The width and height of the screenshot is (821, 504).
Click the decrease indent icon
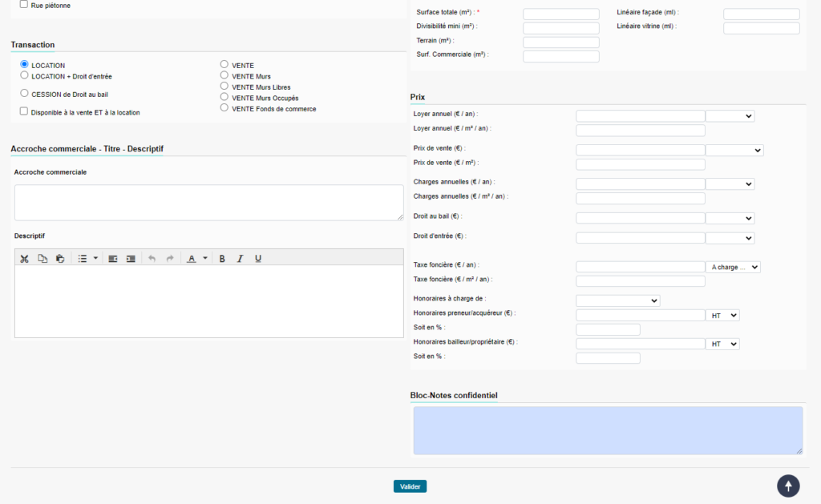(x=113, y=259)
